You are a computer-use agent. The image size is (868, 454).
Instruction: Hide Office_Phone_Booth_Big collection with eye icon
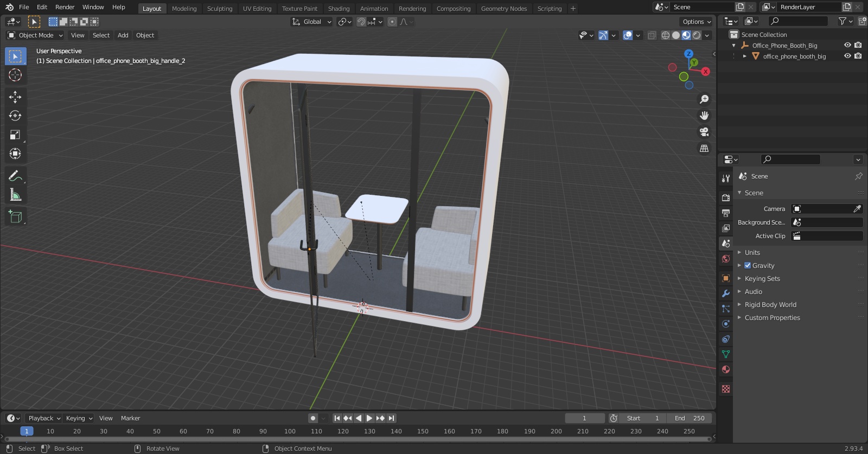click(847, 46)
